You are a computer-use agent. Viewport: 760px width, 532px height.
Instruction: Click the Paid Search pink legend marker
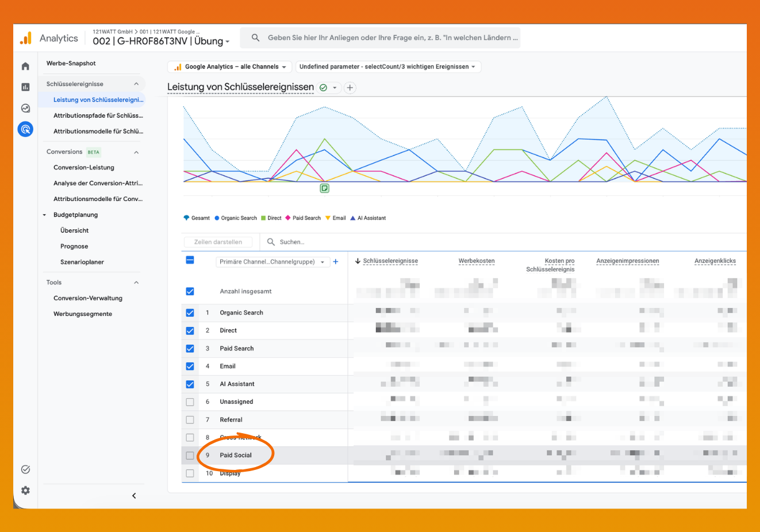[288, 218]
